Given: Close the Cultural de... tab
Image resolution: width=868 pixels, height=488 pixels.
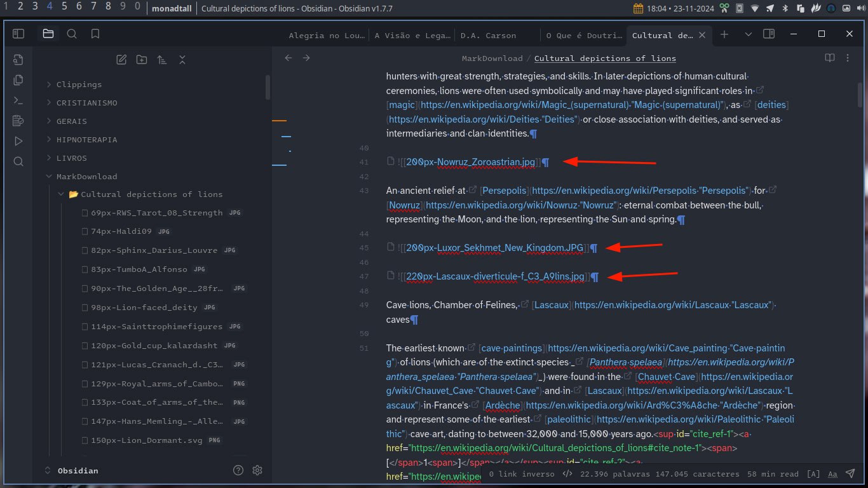Looking at the screenshot, I should click(702, 35).
